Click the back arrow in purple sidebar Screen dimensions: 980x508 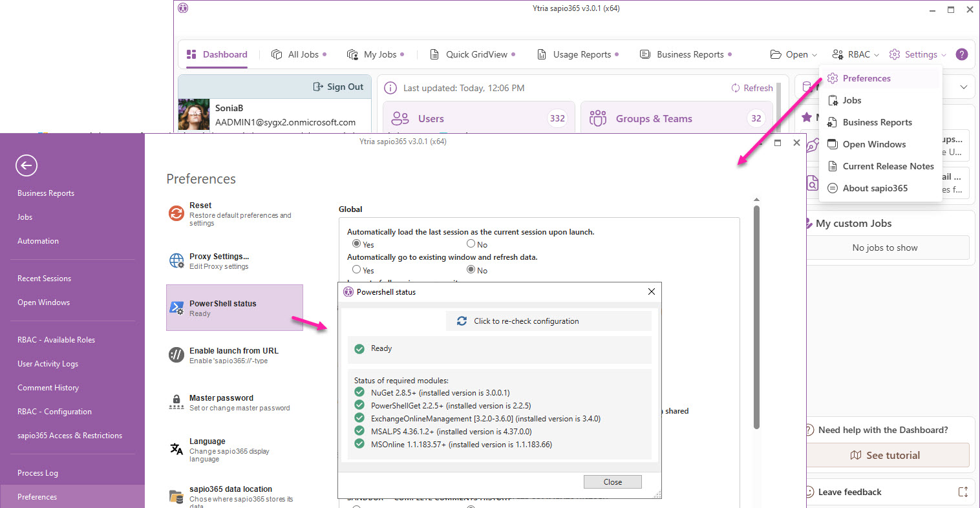27,165
